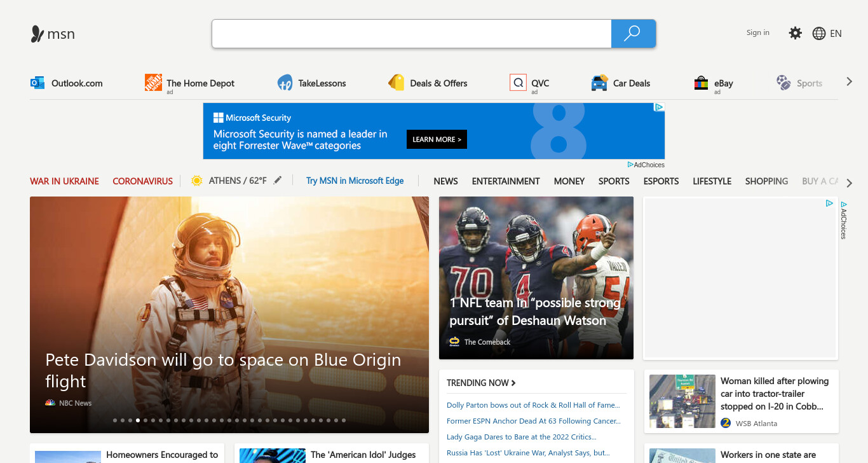
Task: Click Sign in link
Action: tap(757, 32)
